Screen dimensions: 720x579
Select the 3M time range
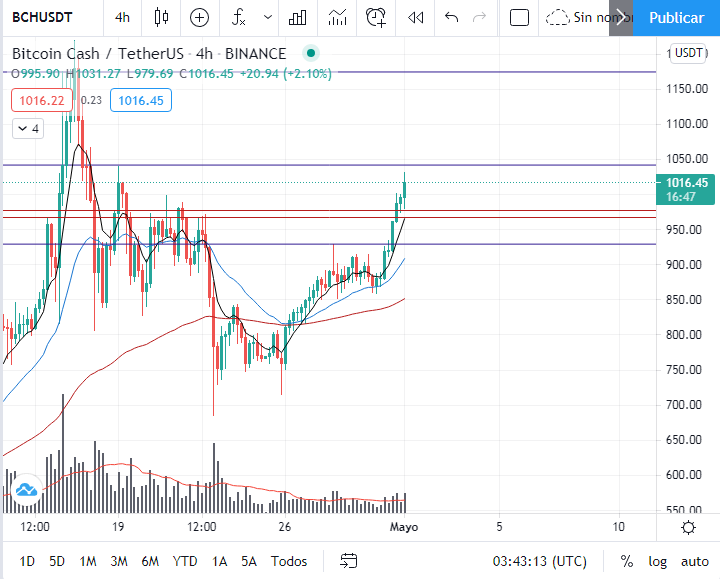(118, 561)
